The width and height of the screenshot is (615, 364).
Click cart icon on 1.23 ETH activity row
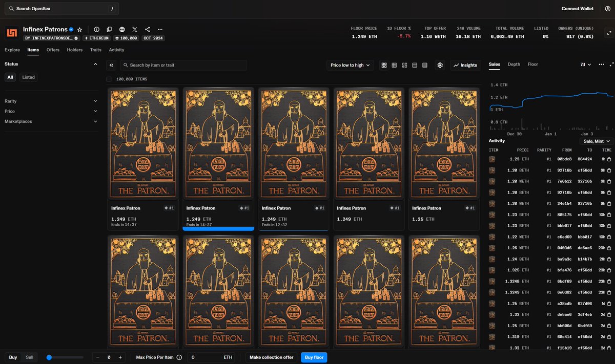609,159
